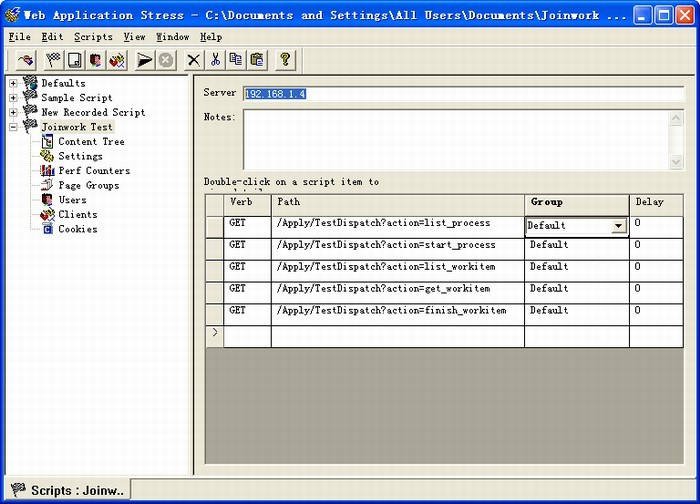Viewport: 700px width, 504px height.
Task: Click the Scripts : Joinw.. window tab
Action: click(67, 490)
